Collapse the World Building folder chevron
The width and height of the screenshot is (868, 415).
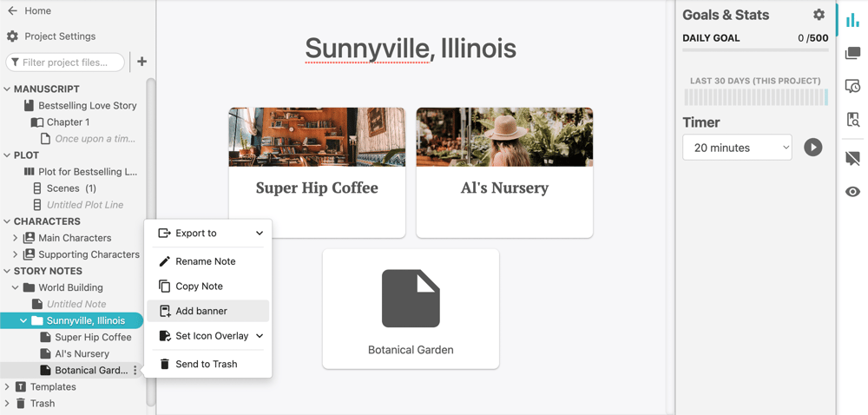point(15,287)
